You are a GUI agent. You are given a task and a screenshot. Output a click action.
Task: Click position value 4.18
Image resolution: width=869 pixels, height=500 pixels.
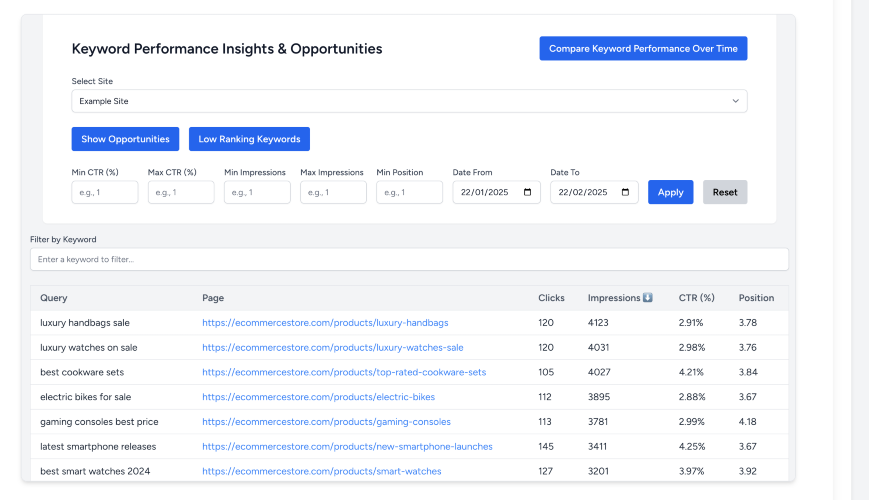[x=748, y=422]
